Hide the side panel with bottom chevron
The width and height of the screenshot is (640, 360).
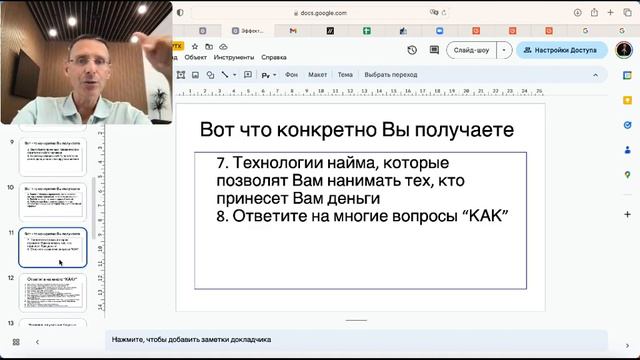click(627, 346)
